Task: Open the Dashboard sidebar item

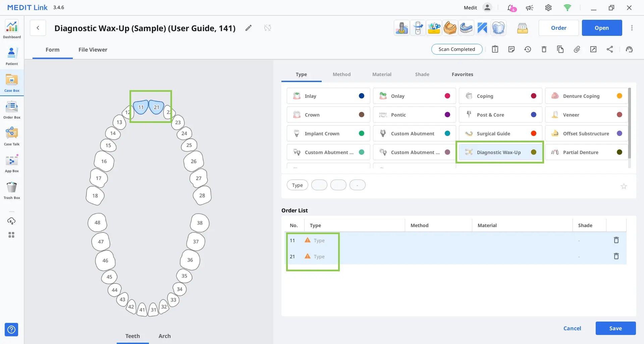Action: coord(12,29)
